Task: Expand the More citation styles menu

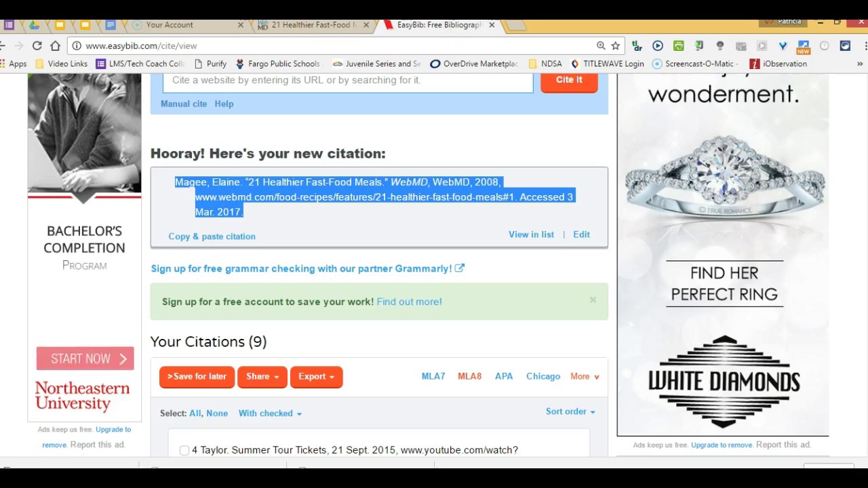Action: (x=585, y=376)
